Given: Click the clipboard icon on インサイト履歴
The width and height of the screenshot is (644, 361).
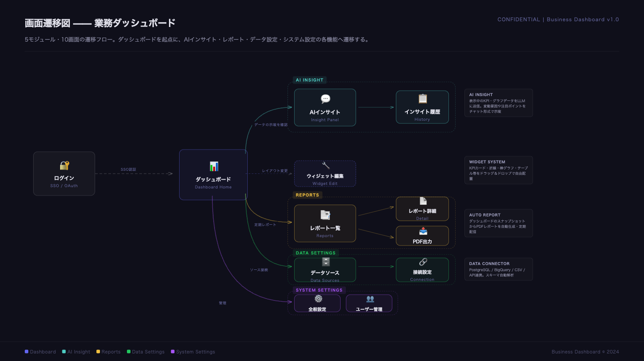Looking at the screenshot, I should point(422,99).
